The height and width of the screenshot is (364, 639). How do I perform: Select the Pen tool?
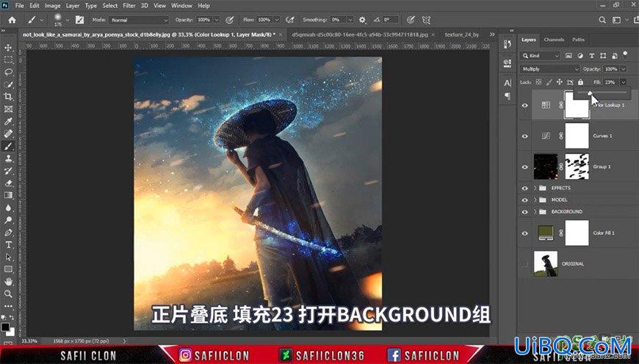click(8, 233)
